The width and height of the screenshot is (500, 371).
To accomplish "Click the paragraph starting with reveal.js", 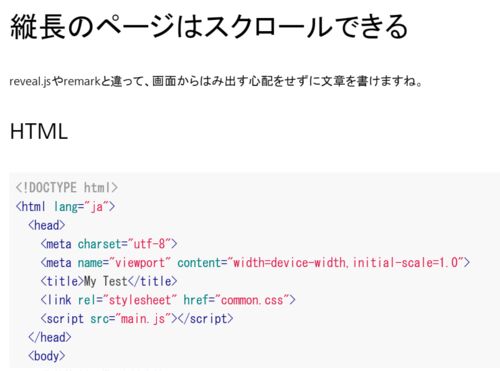I will click(216, 81).
